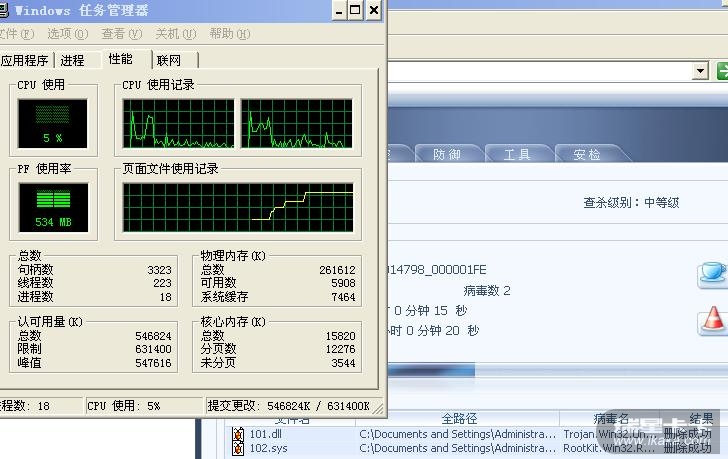
Task: Click the blue cup icon in antivirus window
Action: tap(713, 274)
